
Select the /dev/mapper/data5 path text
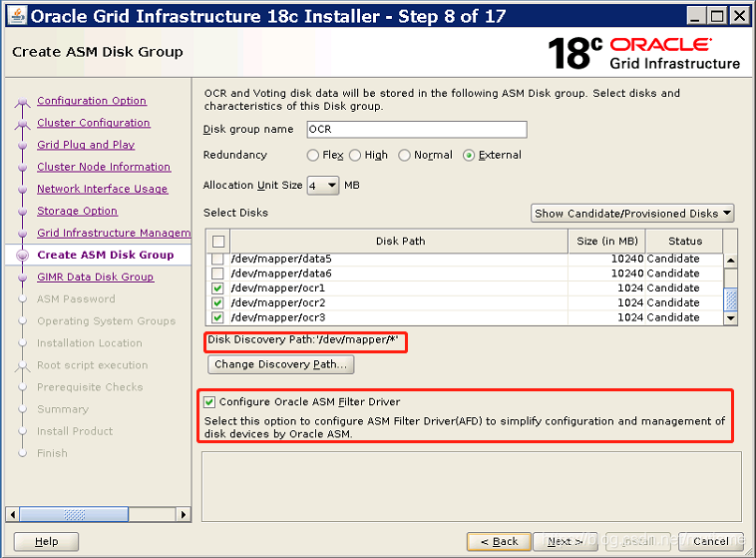[281, 259]
